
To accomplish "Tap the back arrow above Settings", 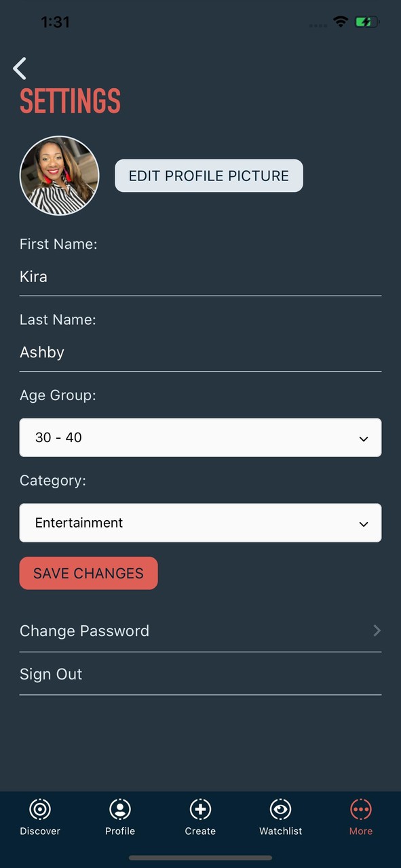I will pyautogui.click(x=19, y=68).
